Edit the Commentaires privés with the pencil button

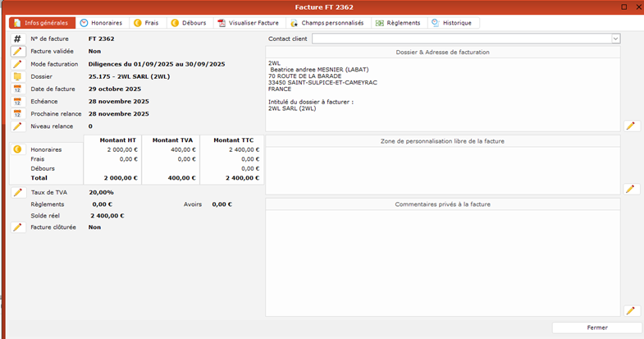[630, 310]
